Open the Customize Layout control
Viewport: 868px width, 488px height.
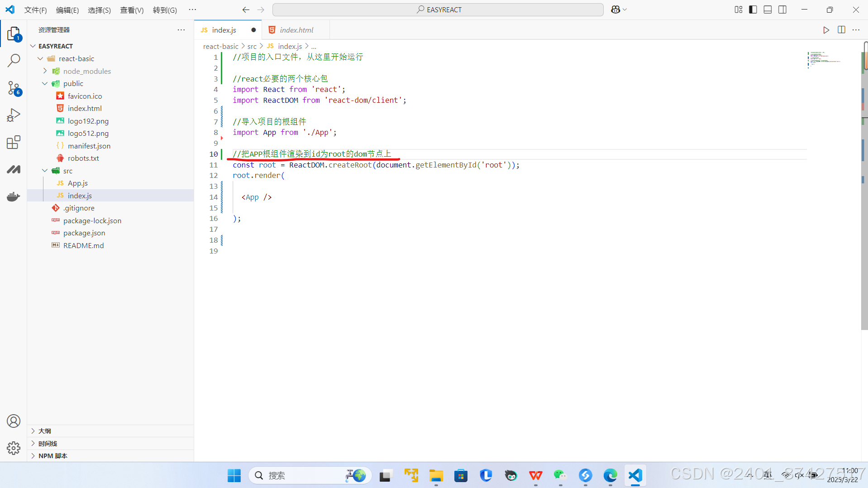tap(738, 9)
